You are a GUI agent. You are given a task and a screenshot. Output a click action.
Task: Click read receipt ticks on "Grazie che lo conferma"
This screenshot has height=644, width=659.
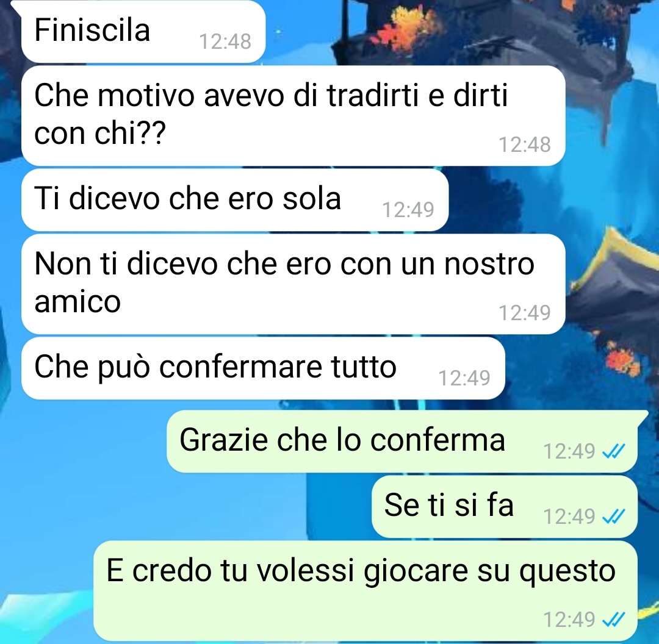614,452
